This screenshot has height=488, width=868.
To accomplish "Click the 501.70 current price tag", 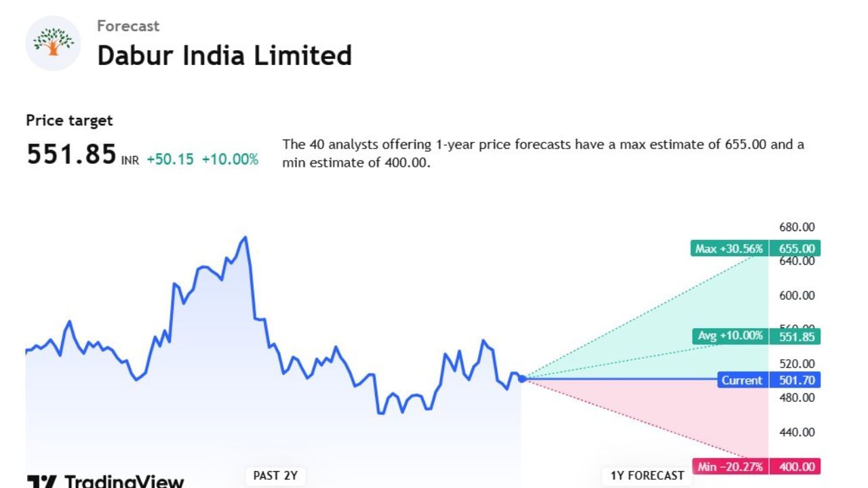I will tap(797, 380).
